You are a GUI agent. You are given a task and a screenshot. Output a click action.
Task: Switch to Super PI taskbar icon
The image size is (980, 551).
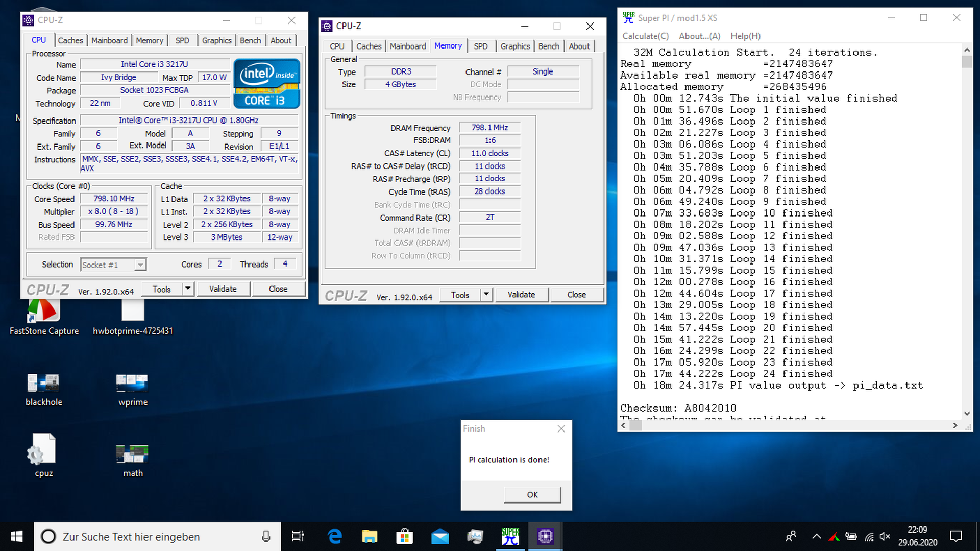click(x=510, y=536)
